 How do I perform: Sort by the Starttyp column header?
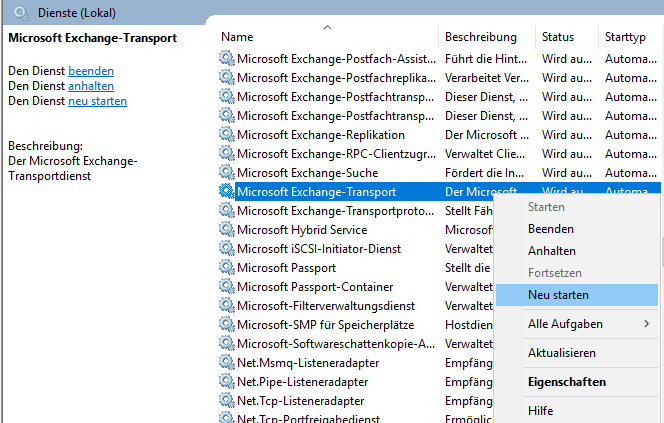point(625,37)
